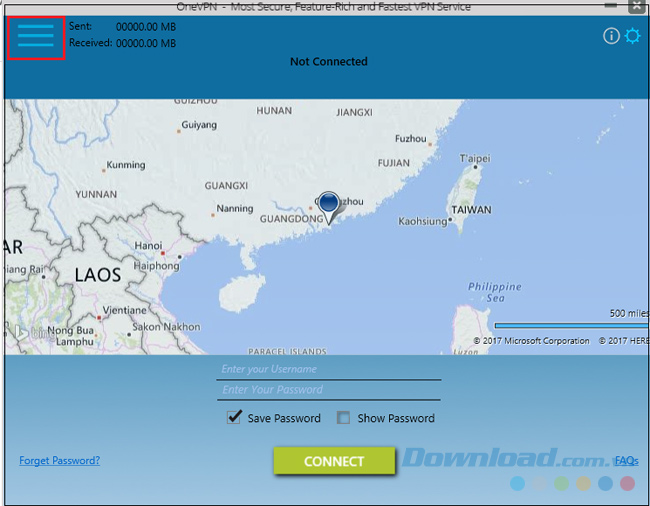Focus the Username input field
This screenshot has height=506, width=650.
coord(329,370)
